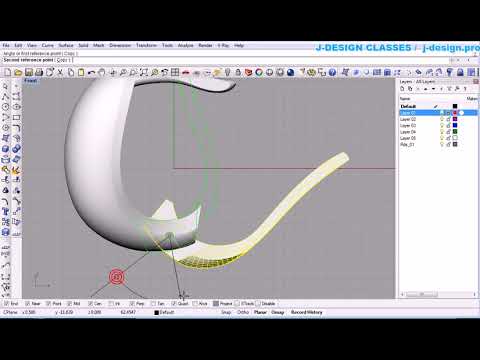Click the padlock Lock icon in toolbar
480x360 pixels.
click(x=238, y=72)
